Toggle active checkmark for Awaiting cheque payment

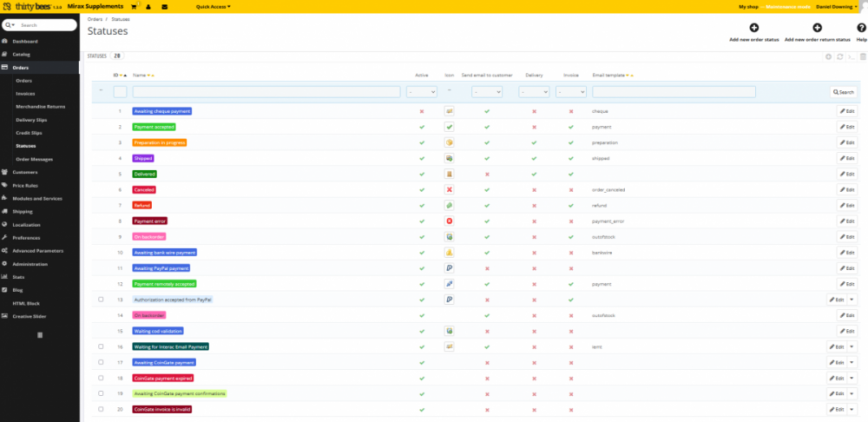[x=422, y=111]
